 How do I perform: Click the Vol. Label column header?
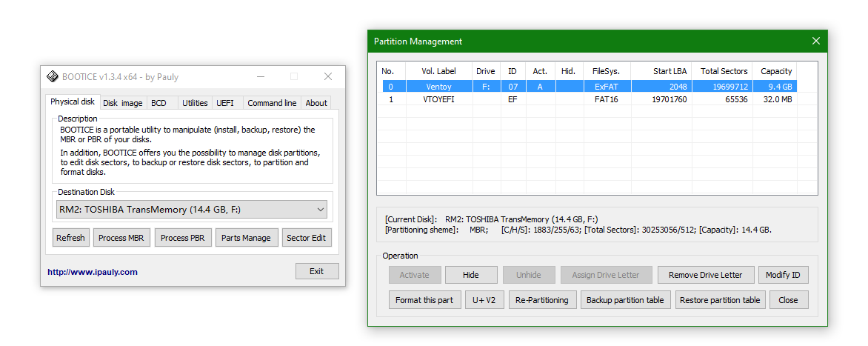point(439,71)
